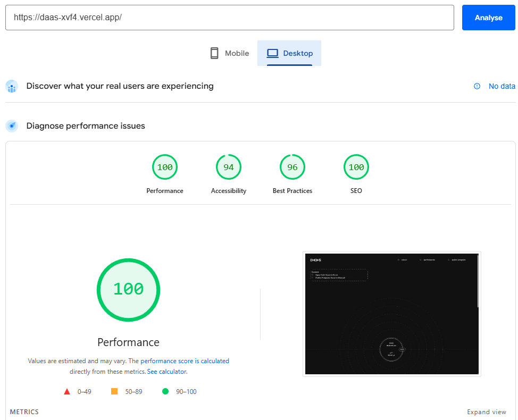Viewport: 518px width, 420px height.
Task: Click the bar-chart icon beside real users heading
Action: click(12, 86)
